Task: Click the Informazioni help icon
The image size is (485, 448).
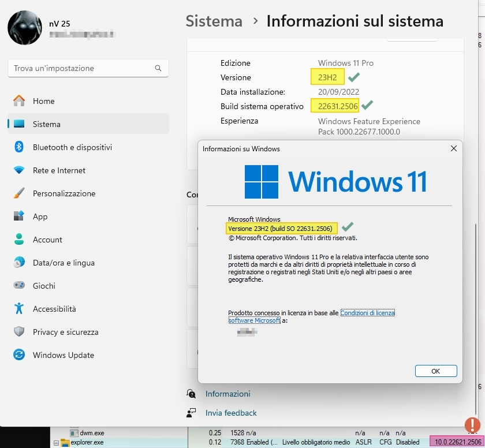Action: coord(191,394)
